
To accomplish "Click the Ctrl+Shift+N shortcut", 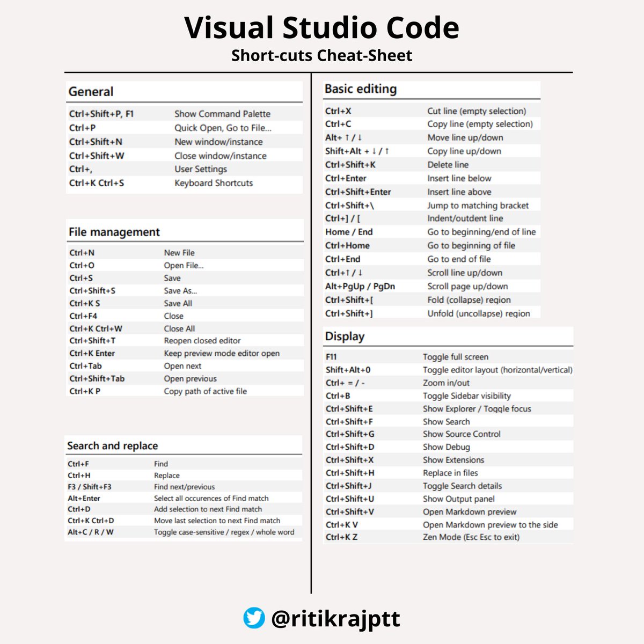I will point(96,142).
